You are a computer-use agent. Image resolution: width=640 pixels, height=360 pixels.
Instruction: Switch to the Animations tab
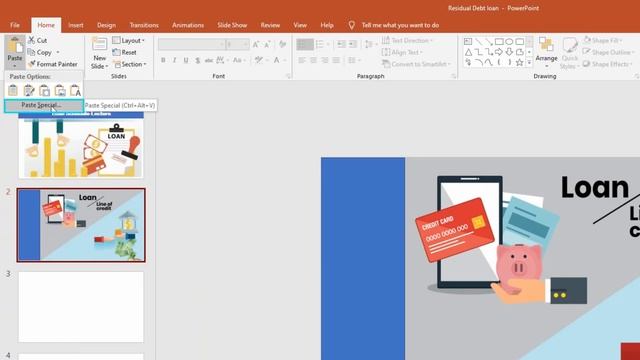(188, 25)
